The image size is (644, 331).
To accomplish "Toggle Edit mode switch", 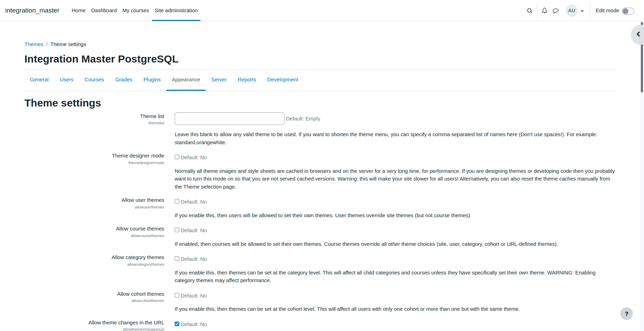I will [628, 11].
